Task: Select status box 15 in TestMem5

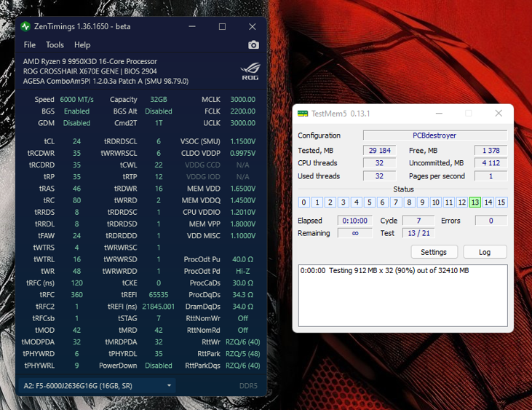Action: 501,202
